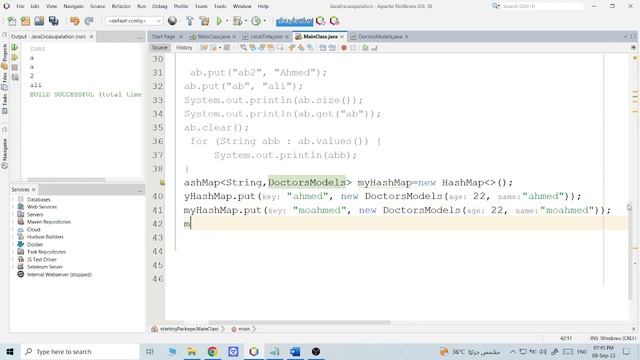Click the blue highlighted toolbar button
Screen dimensions: 640x360
(x=294, y=21)
